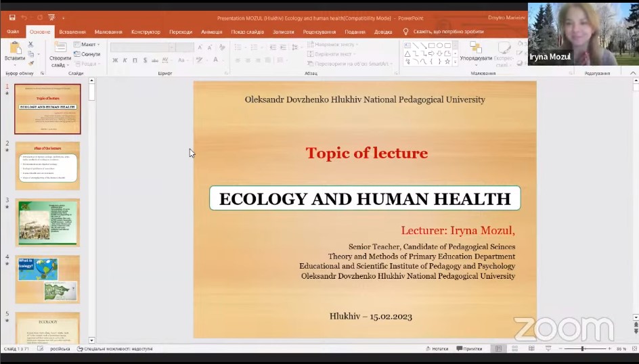Expand the shapes gallery More arrow
639x364 pixels.
coord(455,62)
